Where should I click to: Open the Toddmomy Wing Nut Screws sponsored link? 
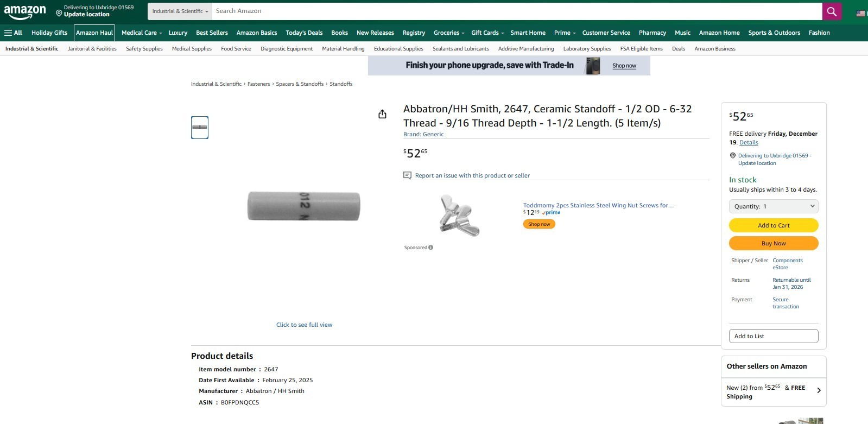pos(598,205)
